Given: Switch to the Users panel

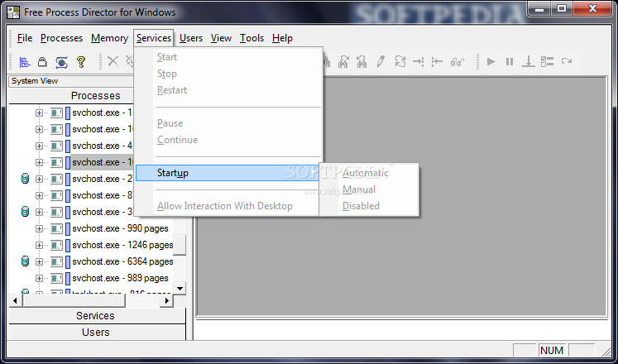Looking at the screenshot, I should (x=97, y=333).
